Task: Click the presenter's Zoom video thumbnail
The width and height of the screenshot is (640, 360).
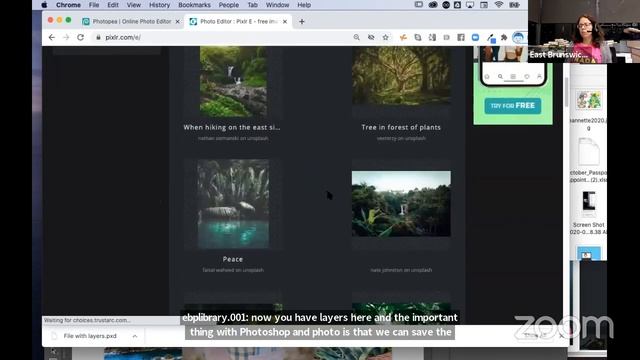Action: (584, 31)
